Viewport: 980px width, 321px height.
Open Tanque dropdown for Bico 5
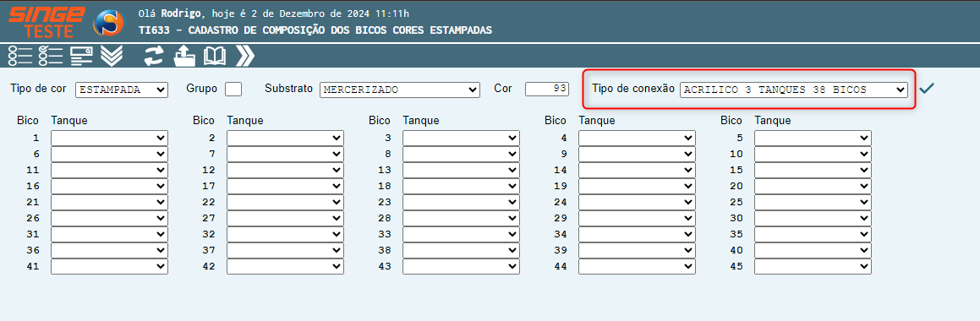pyautogui.click(x=813, y=138)
